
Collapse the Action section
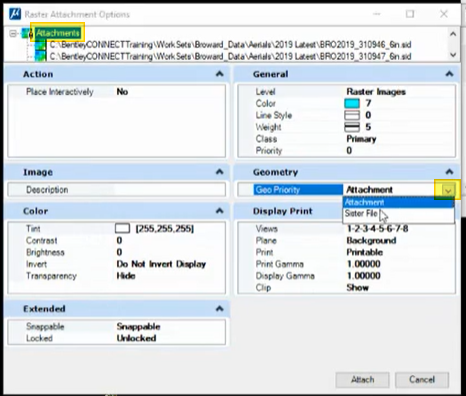(219, 74)
